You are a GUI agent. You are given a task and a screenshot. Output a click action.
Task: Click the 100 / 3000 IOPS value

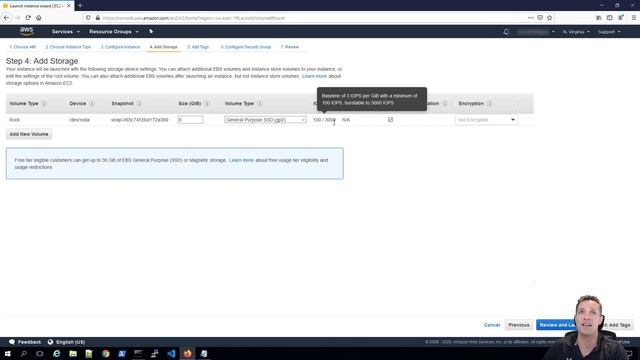(x=324, y=120)
